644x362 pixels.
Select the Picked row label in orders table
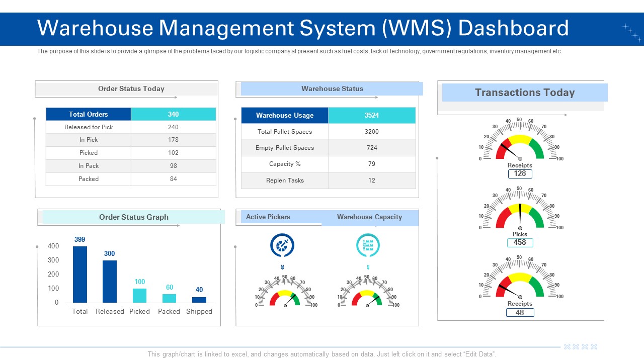(89, 153)
